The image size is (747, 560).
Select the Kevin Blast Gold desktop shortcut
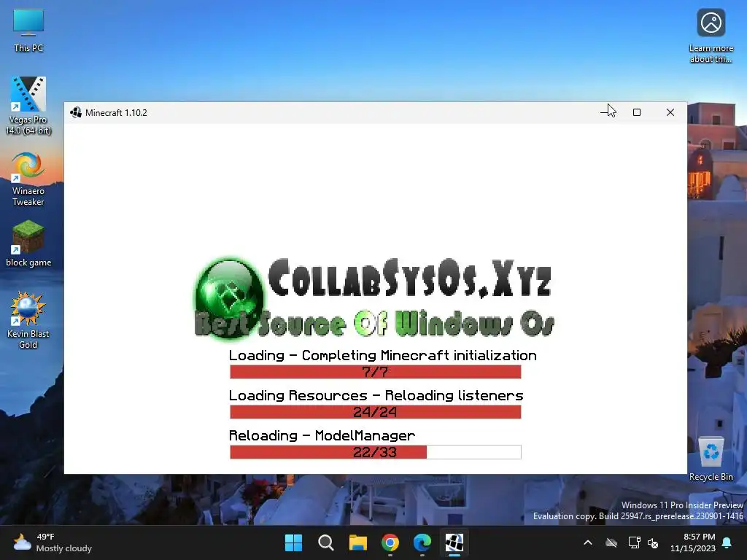28,321
